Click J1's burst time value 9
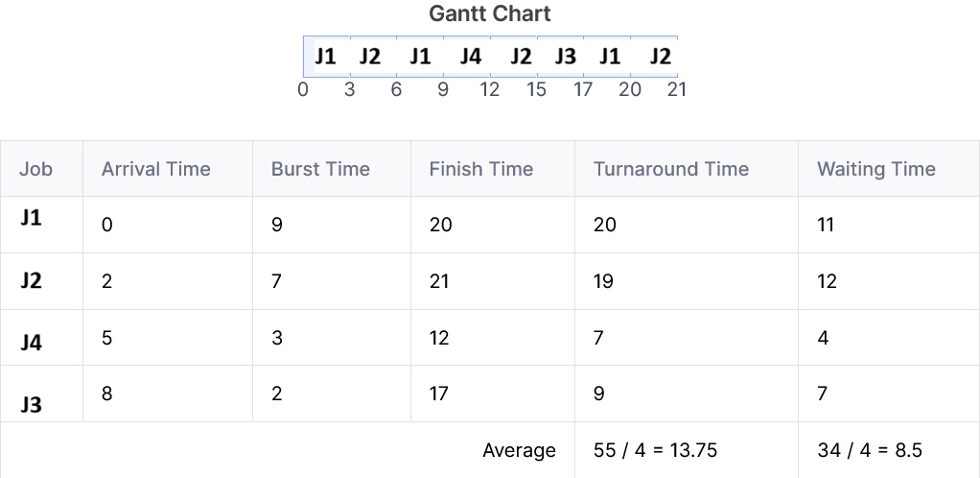The height and width of the screenshot is (478, 980). (x=277, y=225)
